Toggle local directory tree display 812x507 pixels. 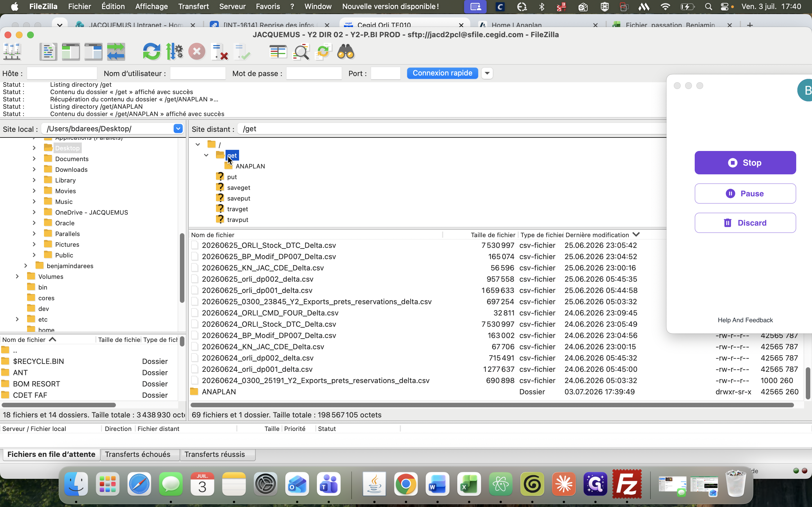pyautogui.click(x=71, y=52)
